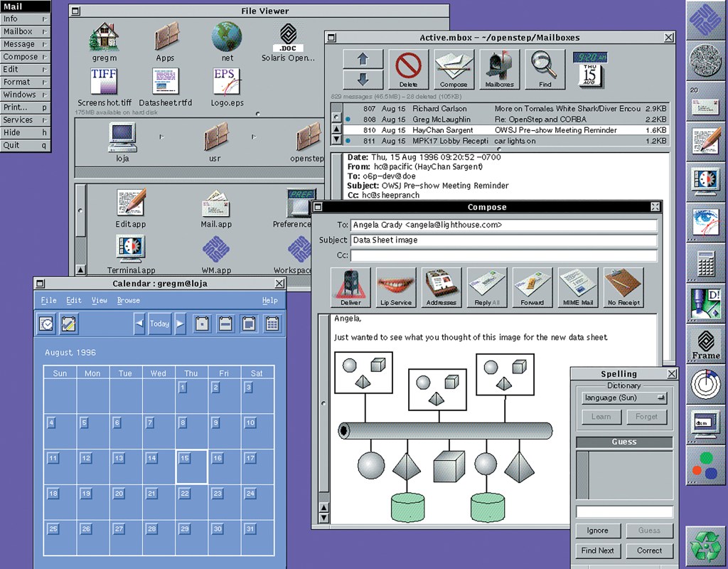Open the Calendar's Browse menu
This screenshot has height=569, width=728.
pos(128,301)
